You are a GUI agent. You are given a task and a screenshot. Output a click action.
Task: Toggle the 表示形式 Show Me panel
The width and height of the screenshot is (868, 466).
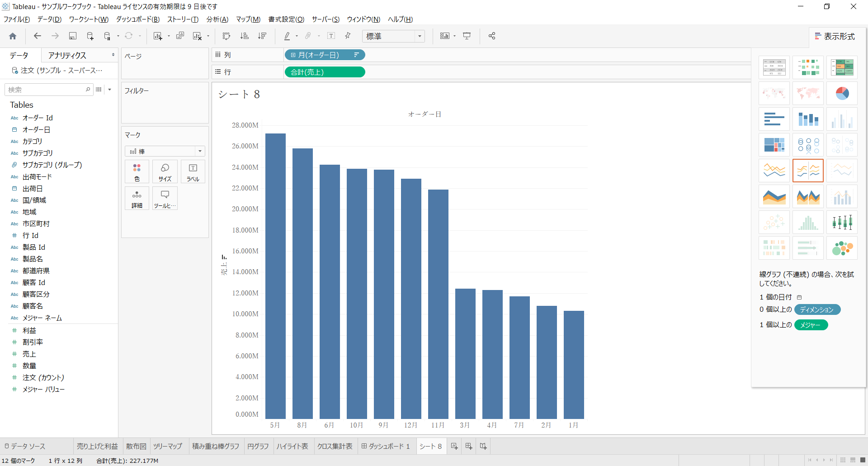click(x=835, y=36)
